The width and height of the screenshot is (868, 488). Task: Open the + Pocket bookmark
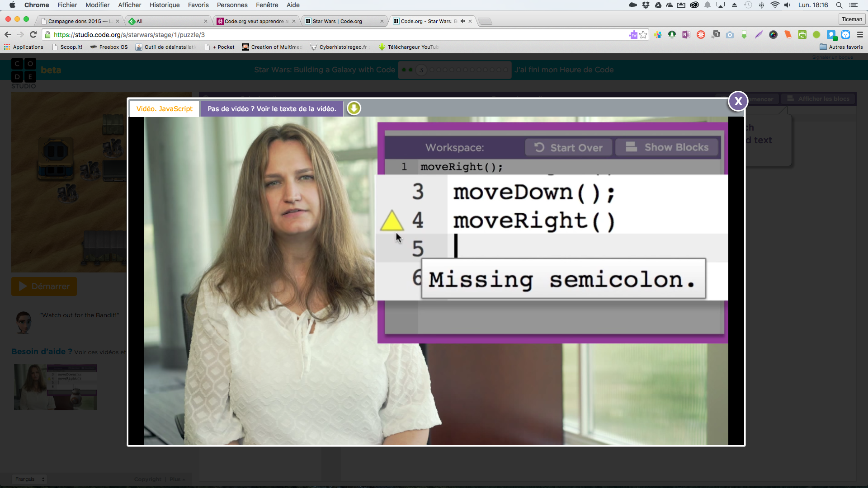pos(220,47)
